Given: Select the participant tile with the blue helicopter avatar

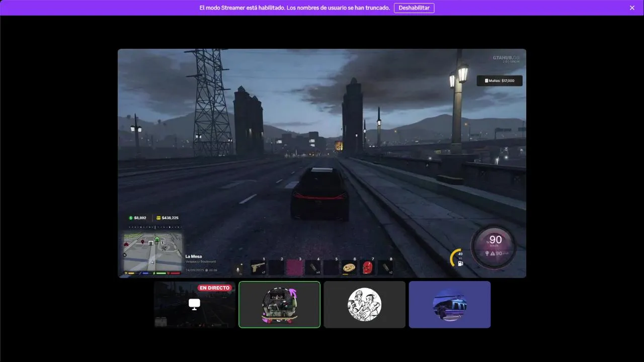Looking at the screenshot, I should [449, 304].
